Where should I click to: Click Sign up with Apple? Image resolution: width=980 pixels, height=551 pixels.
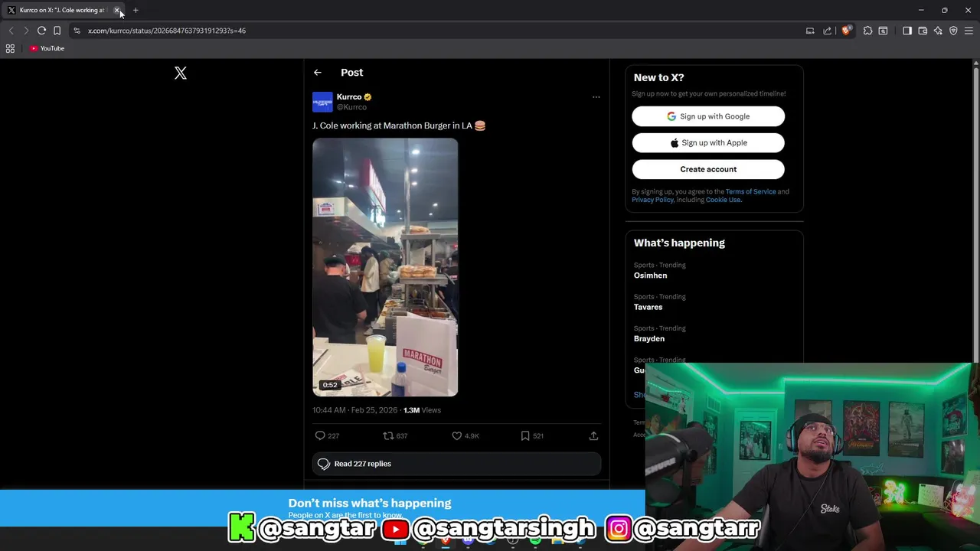[x=708, y=142]
